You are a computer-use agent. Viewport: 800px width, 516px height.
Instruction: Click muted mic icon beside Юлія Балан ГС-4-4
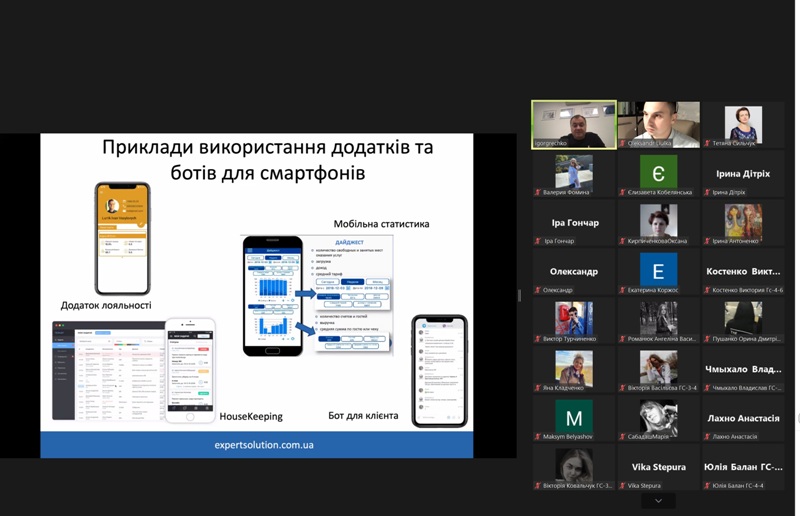click(x=707, y=486)
